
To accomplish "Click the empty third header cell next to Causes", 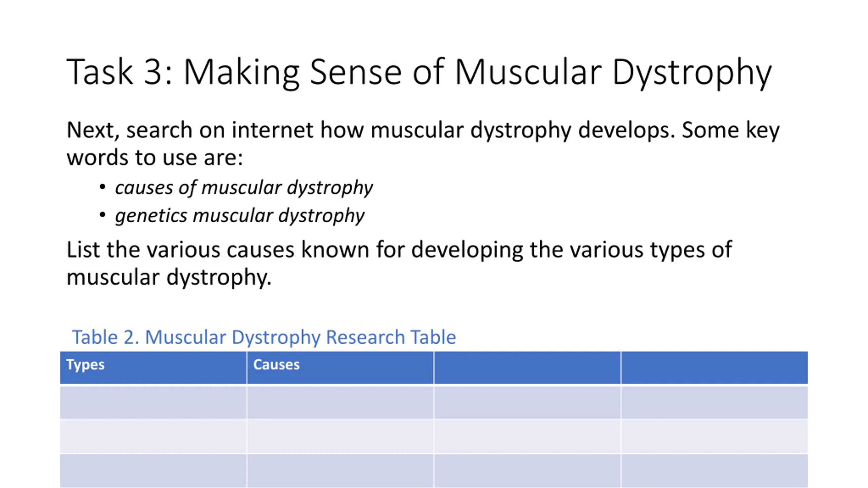I will 527,368.
